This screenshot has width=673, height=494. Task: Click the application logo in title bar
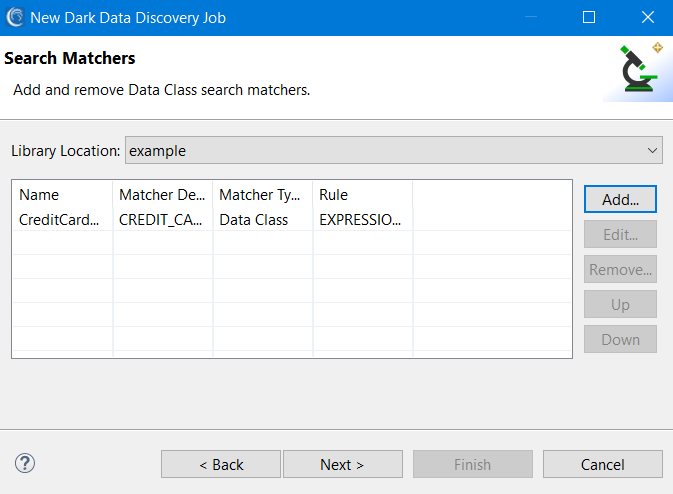15,18
